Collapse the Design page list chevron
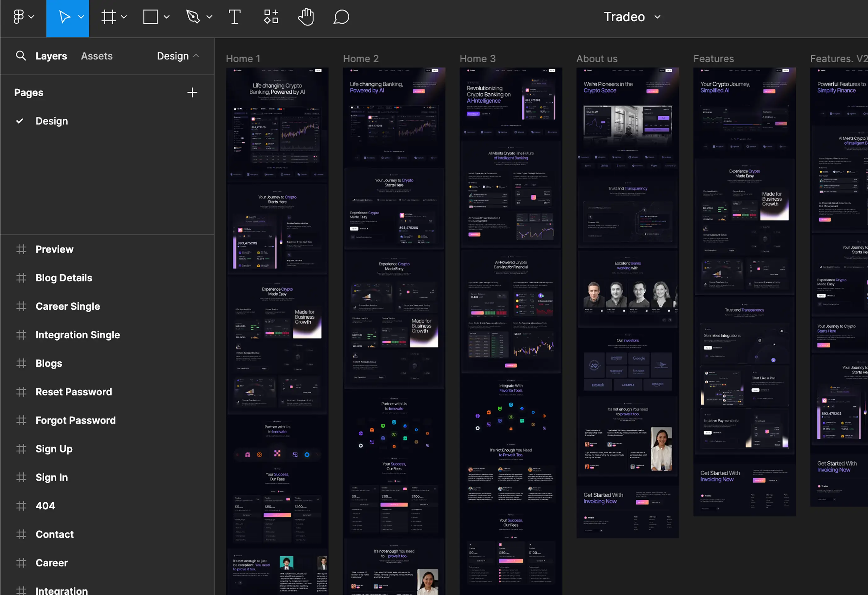Viewport: 868px width, 595px height. pos(196,56)
